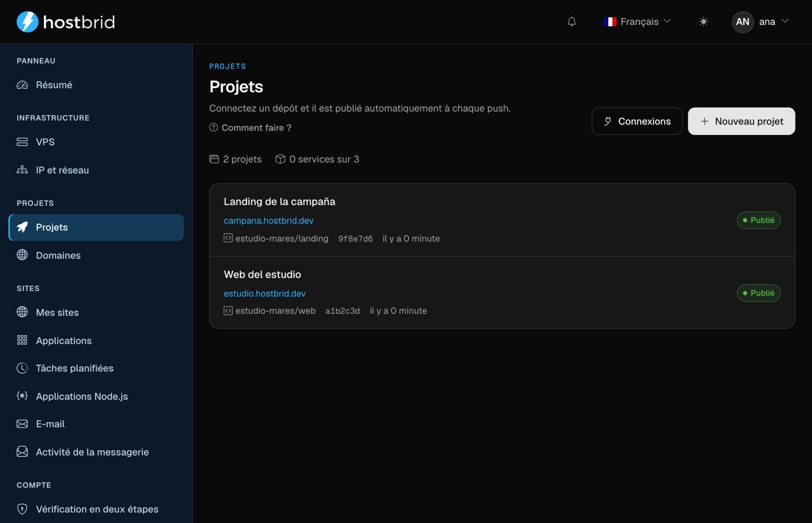Click the repo code icon for estudio-mares/web
812x523 pixels.
228,310
